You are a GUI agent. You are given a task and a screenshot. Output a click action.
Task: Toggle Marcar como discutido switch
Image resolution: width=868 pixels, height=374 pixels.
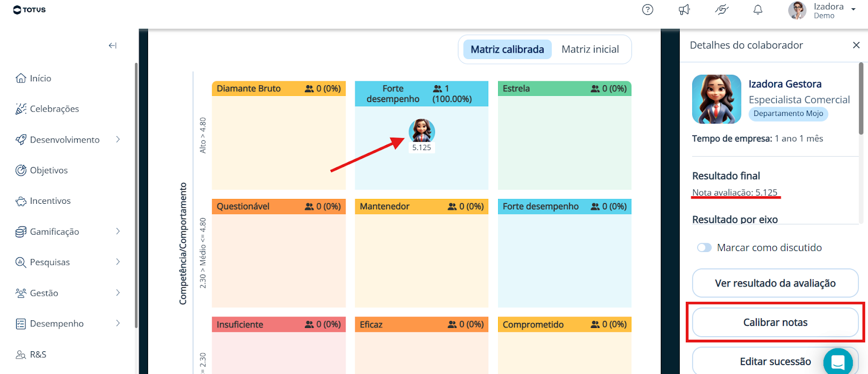pyautogui.click(x=704, y=248)
